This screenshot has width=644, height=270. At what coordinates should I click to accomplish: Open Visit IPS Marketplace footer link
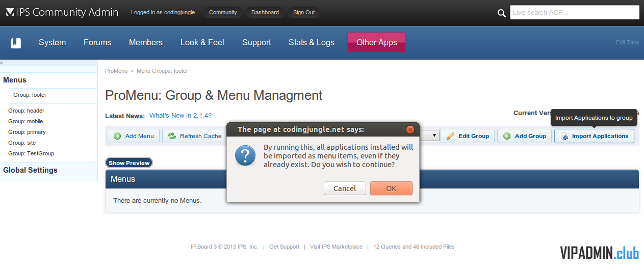click(336, 247)
